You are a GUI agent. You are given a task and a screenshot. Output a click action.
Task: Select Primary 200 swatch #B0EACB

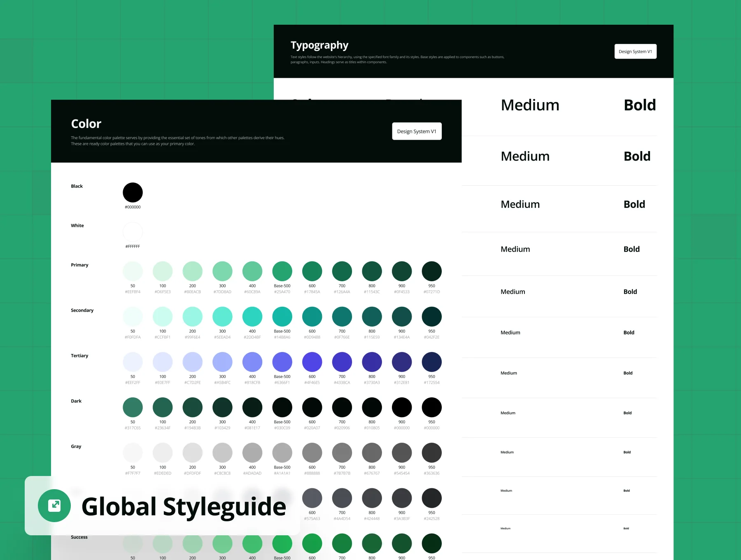[x=192, y=271]
